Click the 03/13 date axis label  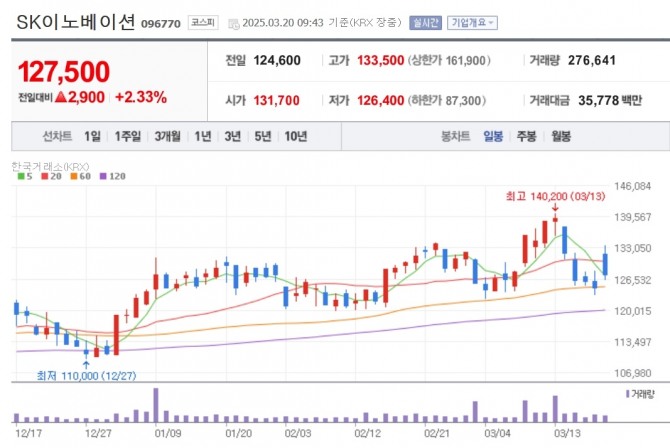(x=567, y=433)
